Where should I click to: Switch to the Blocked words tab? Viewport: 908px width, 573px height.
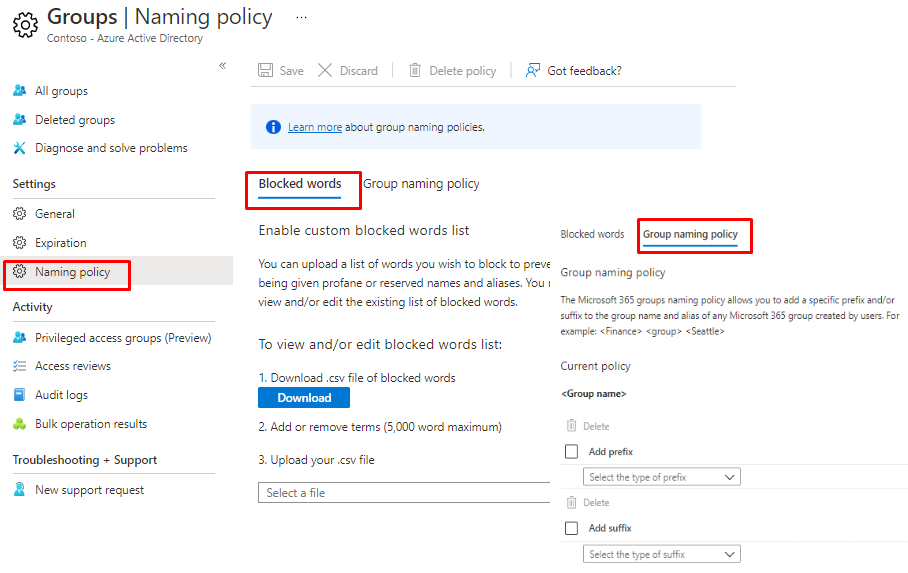pos(300,184)
